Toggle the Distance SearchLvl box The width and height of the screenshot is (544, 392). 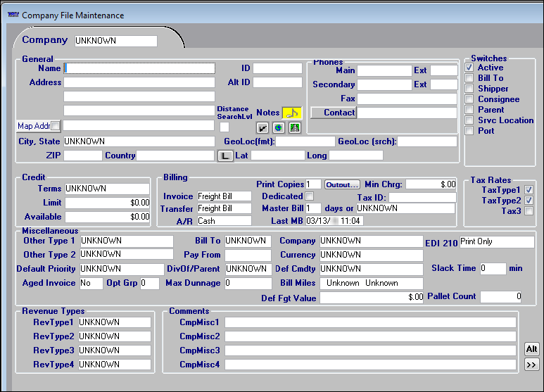coord(224,127)
